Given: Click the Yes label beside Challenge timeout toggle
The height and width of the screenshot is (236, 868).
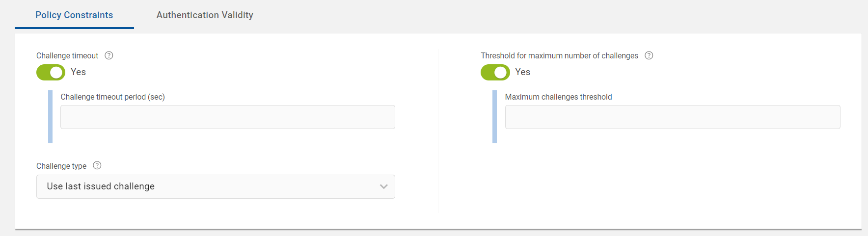Looking at the screenshot, I should point(78,72).
